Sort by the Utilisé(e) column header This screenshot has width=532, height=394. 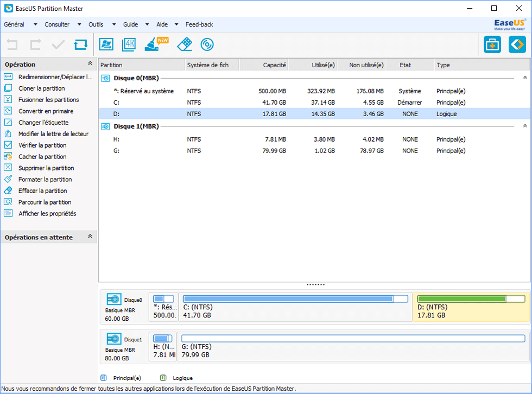point(313,65)
